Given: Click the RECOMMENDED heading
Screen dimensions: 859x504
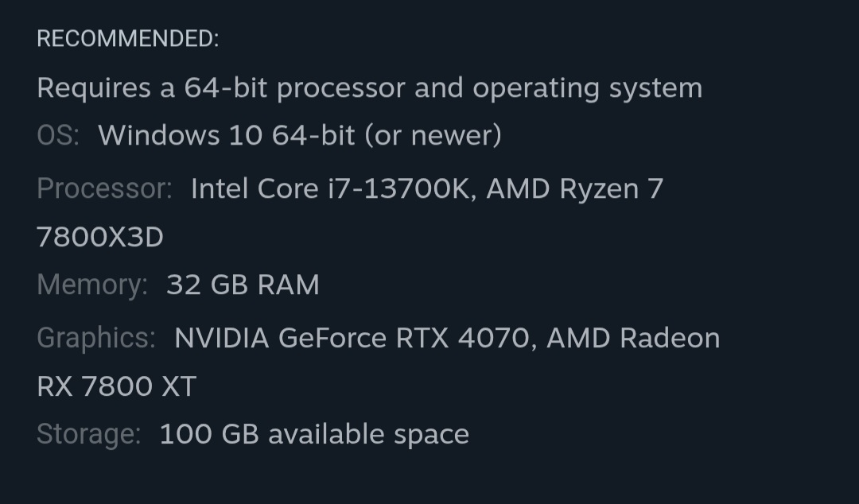Looking at the screenshot, I should coord(127,39).
